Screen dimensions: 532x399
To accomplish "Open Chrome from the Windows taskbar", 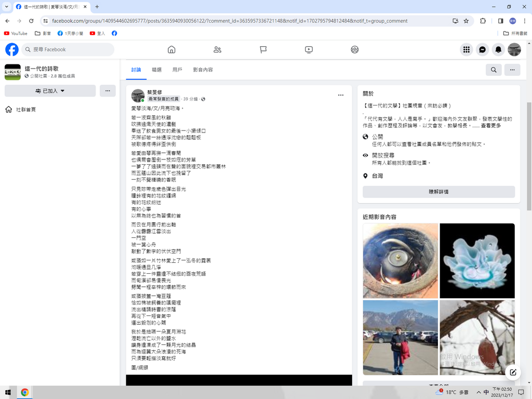I will [24, 392].
